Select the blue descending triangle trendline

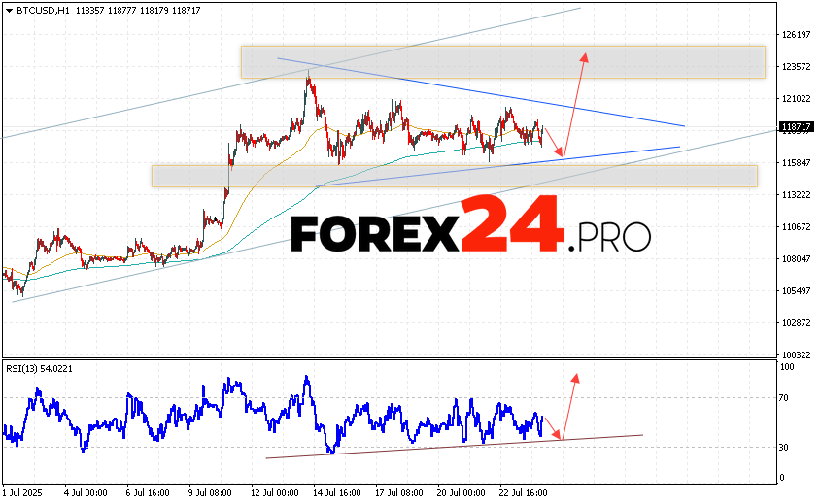[486, 93]
